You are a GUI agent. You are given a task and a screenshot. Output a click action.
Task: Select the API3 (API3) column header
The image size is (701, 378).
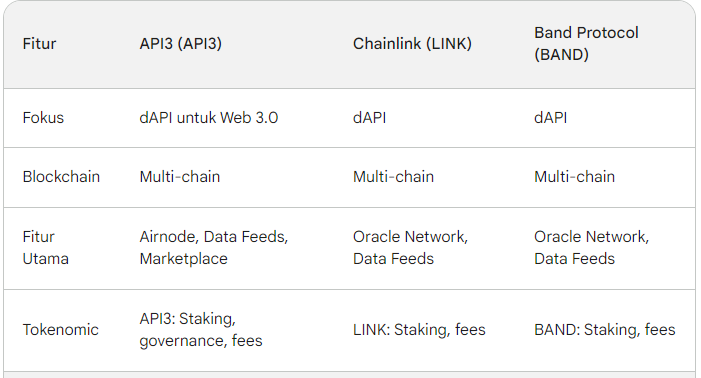(181, 44)
